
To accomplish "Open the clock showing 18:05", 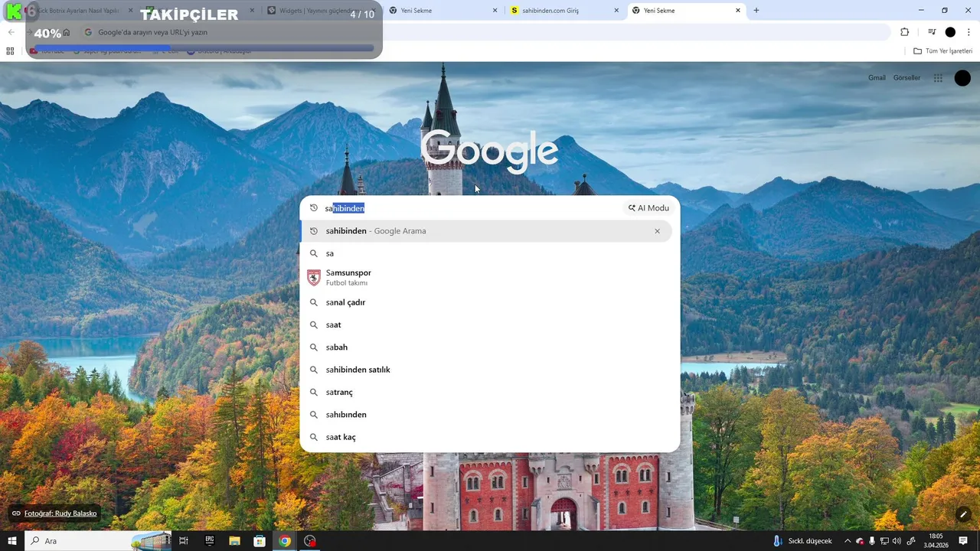I will (x=935, y=541).
